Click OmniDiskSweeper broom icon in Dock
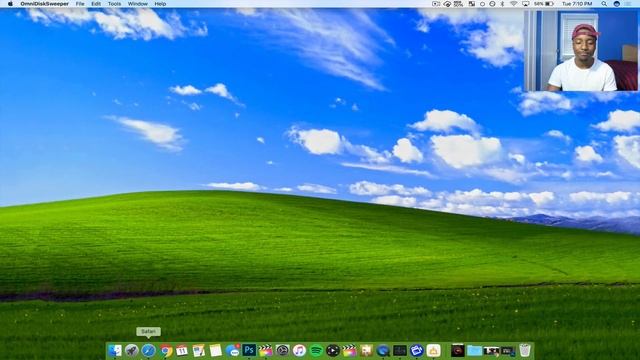640x360 pixels. coord(433,350)
